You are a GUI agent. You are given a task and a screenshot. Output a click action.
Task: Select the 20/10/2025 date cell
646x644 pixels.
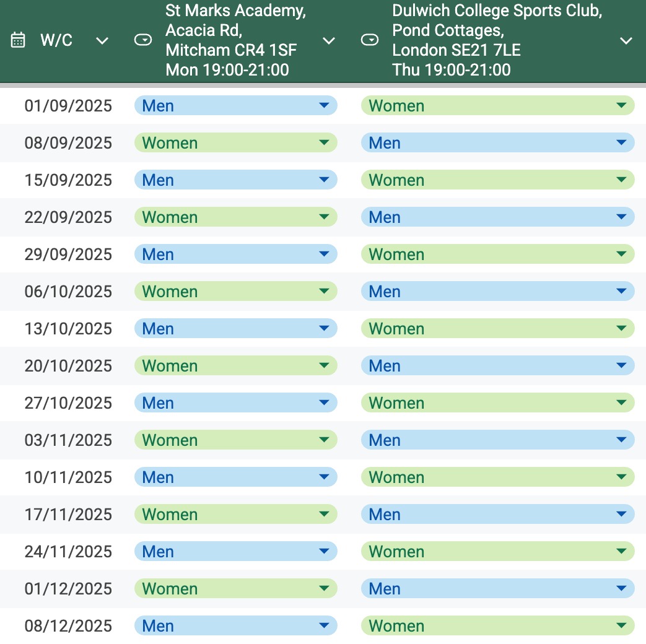click(x=68, y=366)
